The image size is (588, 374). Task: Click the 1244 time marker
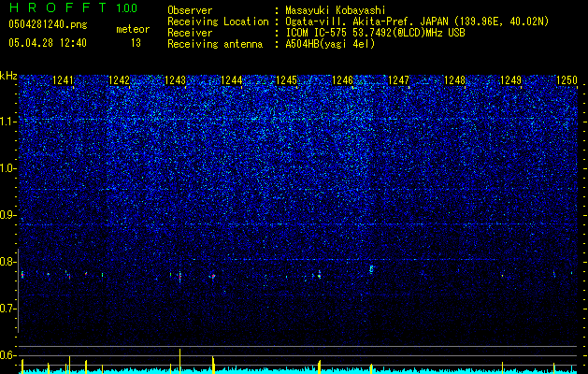[232, 80]
